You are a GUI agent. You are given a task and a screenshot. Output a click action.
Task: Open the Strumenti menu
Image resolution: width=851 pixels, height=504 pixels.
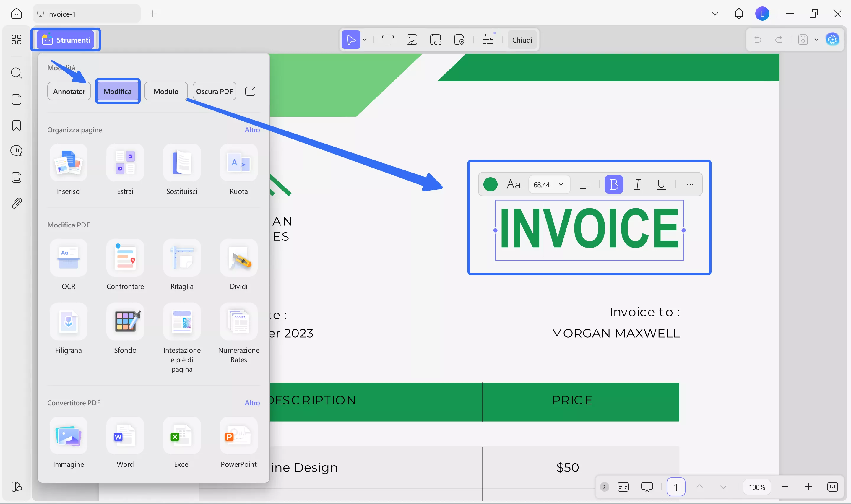(x=66, y=39)
